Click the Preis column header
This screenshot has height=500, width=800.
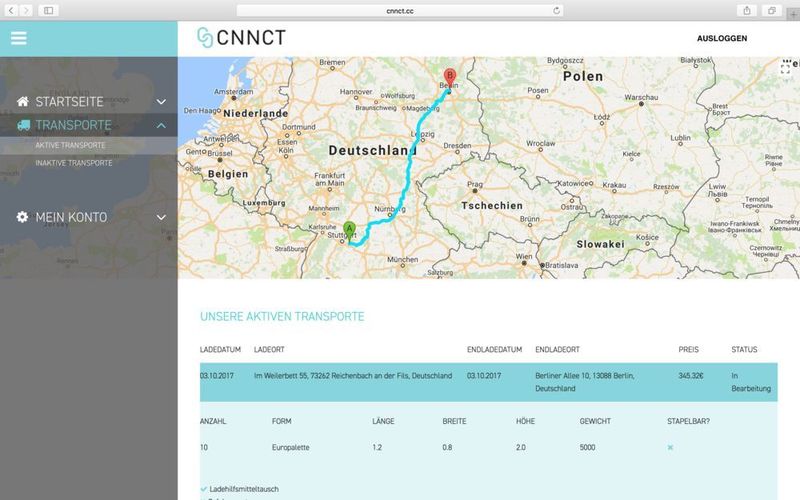click(688, 349)
